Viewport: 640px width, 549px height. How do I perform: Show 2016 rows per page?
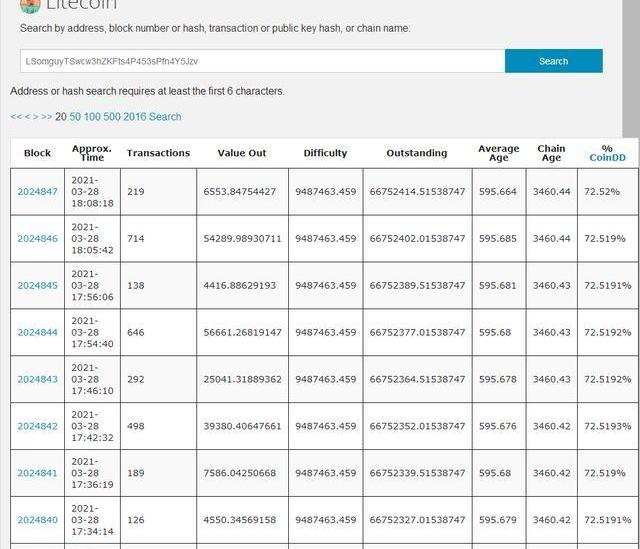(x=134, y=117)
